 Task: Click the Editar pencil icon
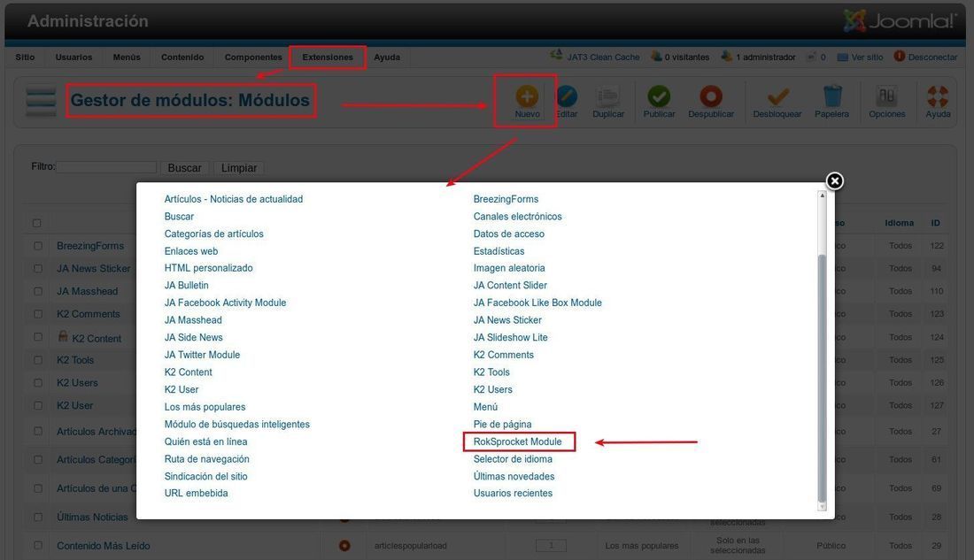tap(567, 96)
